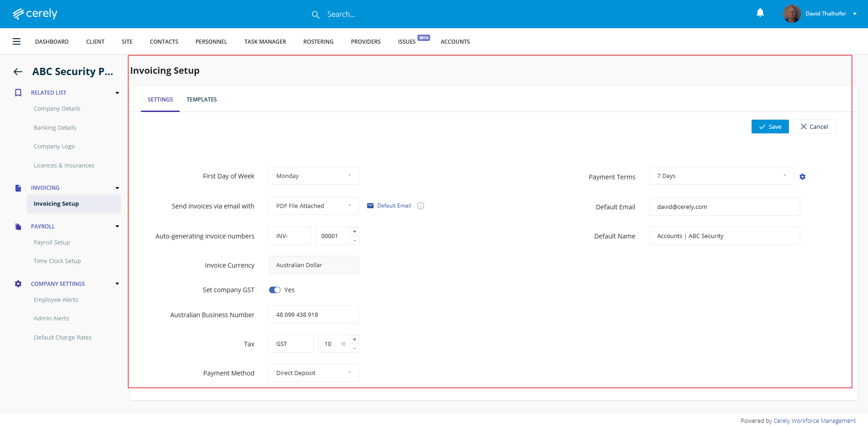Click the Default Email envelope option

tap(389, 206)
